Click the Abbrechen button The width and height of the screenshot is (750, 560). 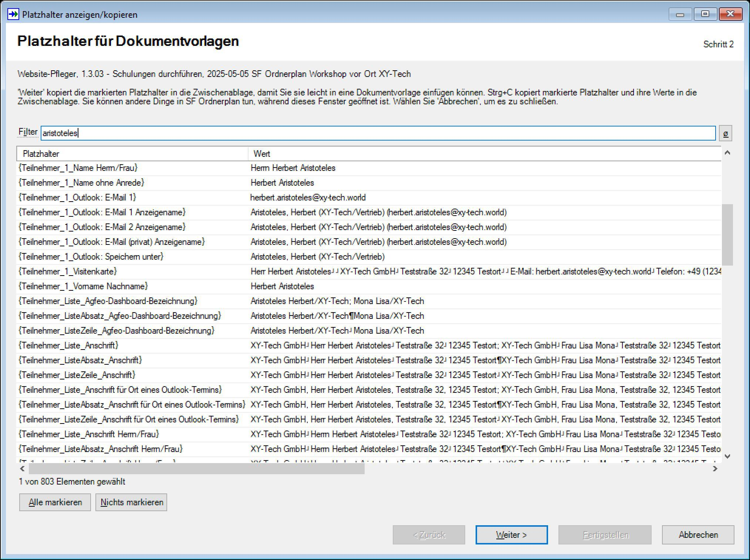pos(698,535)
